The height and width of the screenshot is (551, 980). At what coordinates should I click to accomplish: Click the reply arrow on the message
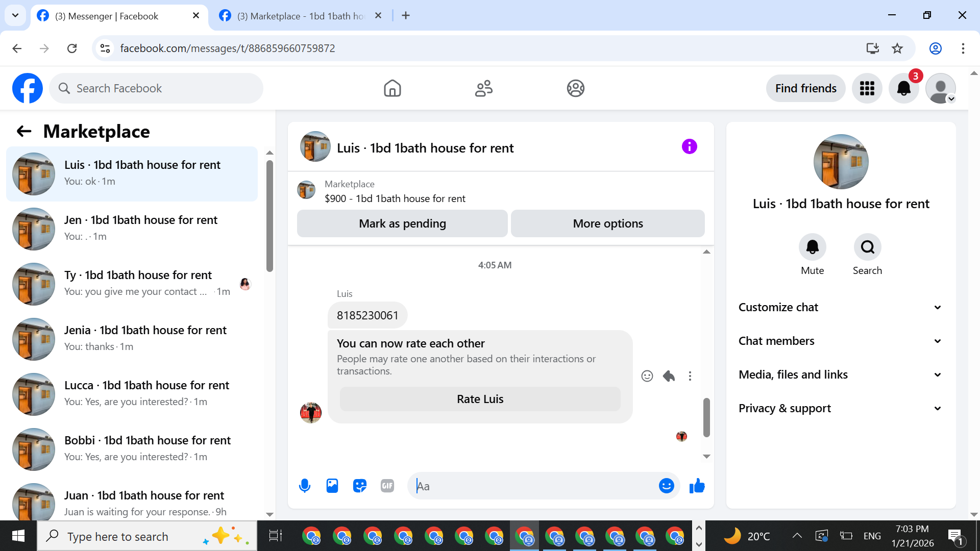669,376
